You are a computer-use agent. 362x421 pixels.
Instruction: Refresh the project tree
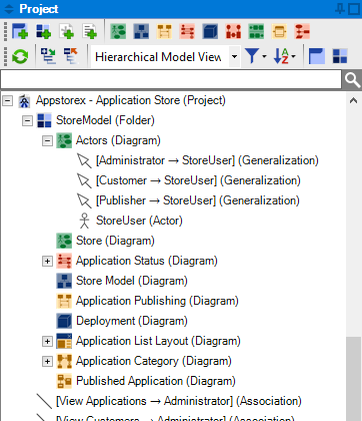pos(20,56)
